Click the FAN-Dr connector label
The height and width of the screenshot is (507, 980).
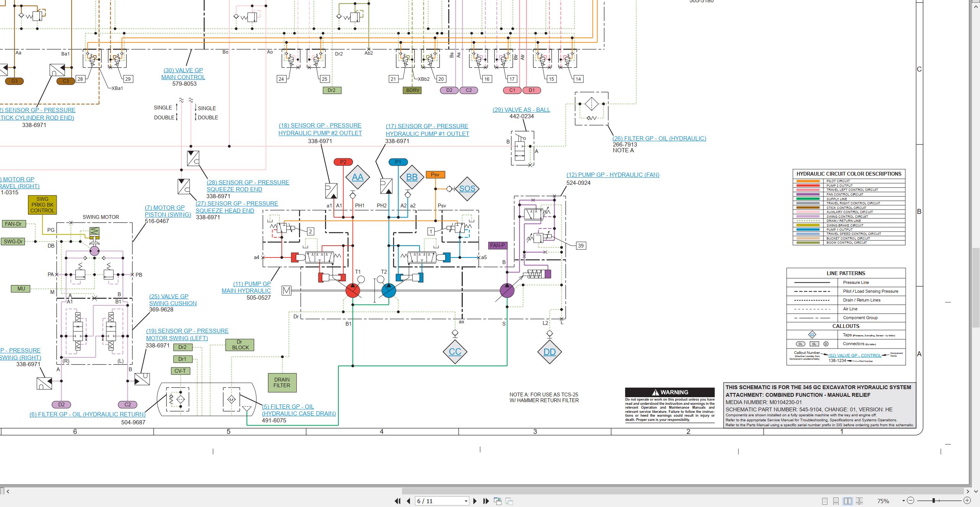(x=13, y=224)
